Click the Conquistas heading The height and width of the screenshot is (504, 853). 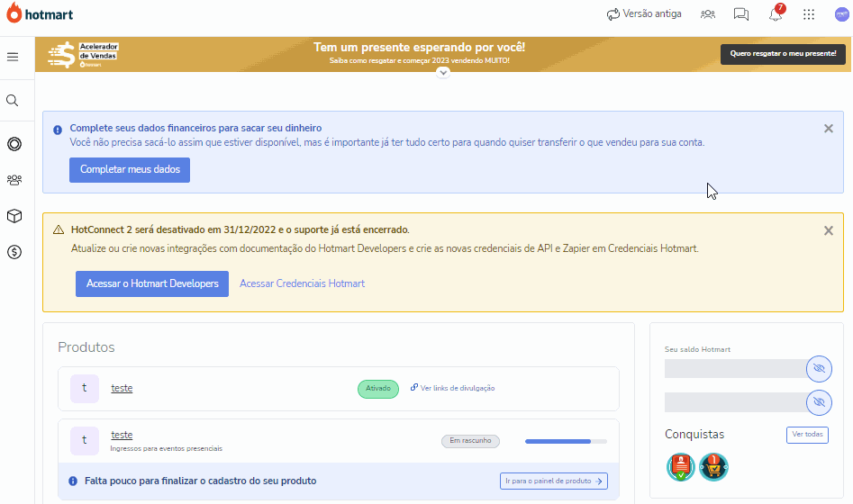click(x=694, y=435)
